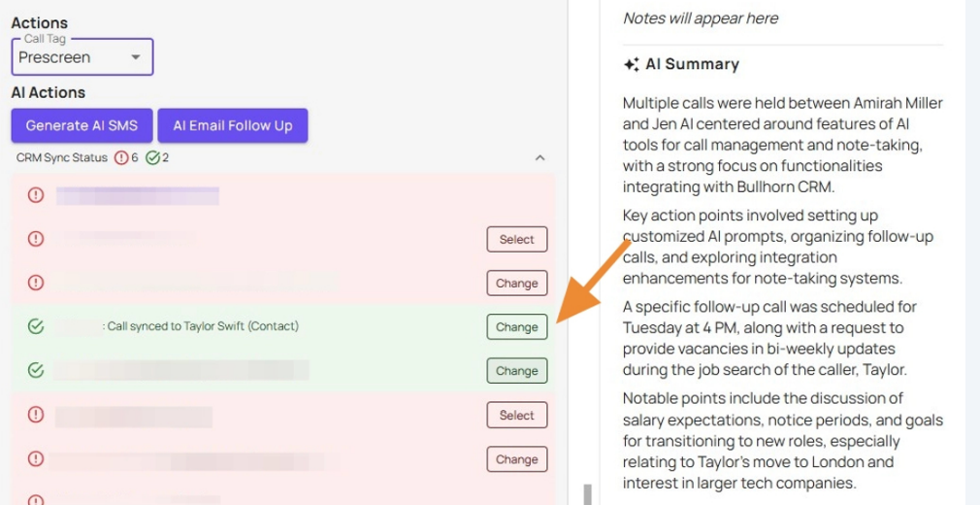
Task: Click error icon in the first Select button row
Action: [36, 239]
